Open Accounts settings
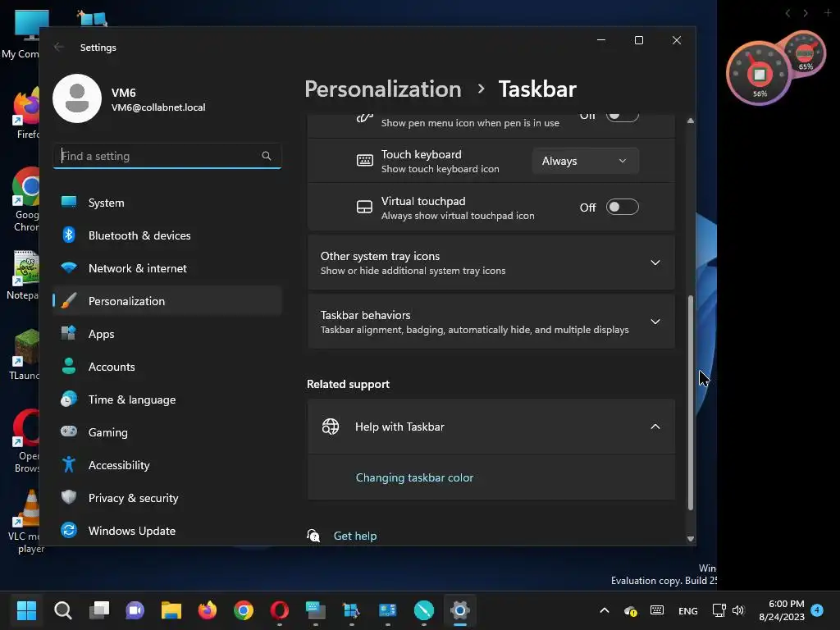Image resolution: width=840 pixels, height=630 pixels. (x=167, y=367)
